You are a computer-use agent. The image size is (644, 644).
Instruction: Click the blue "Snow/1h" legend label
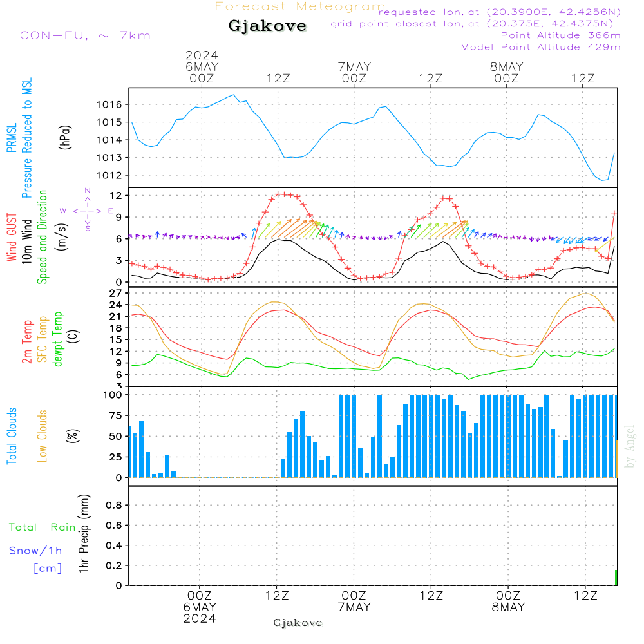[35, 551]
